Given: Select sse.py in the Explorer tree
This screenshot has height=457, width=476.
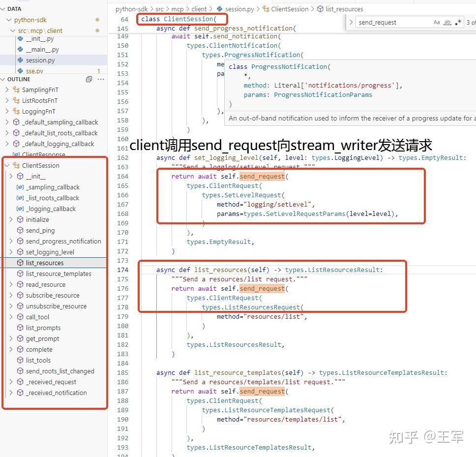Looking at the screenshot, I should [34, 70].
